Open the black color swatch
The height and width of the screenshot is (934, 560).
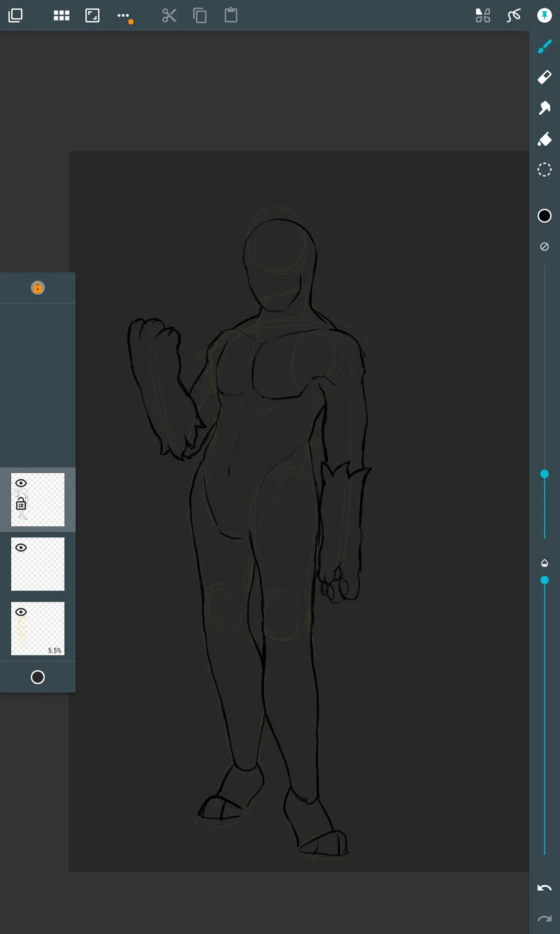coord(544,215)
